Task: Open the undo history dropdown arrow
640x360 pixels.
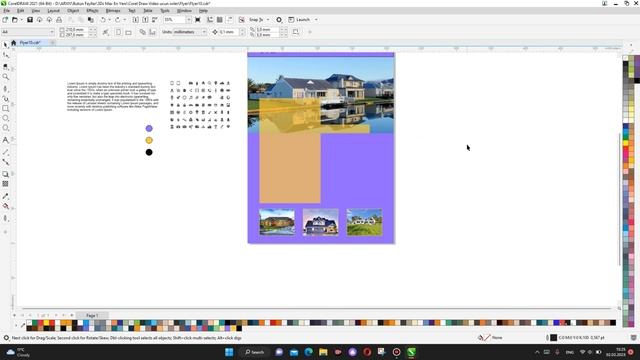Action: pos(109,20)
